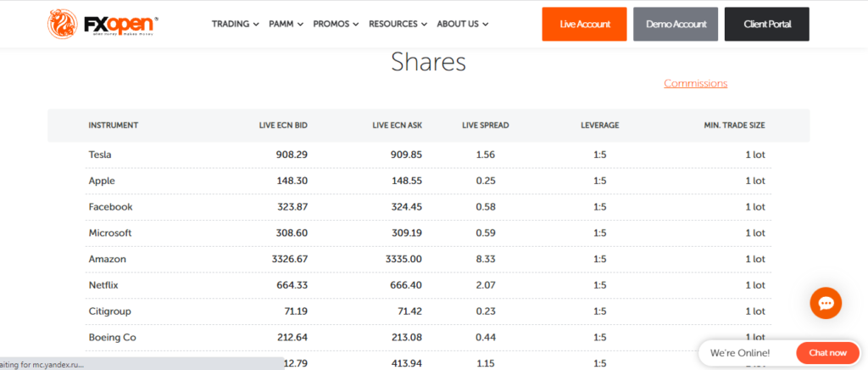Click the 413.94 ask price
Viewport: 868px width, 370px height.
click(407, 363)
